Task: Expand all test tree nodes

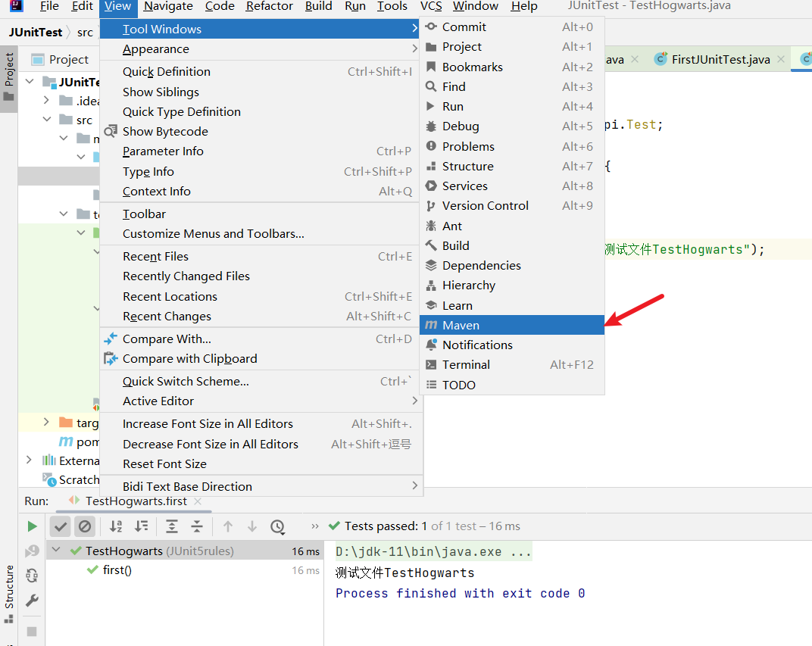Action: [x=172, y=526]
